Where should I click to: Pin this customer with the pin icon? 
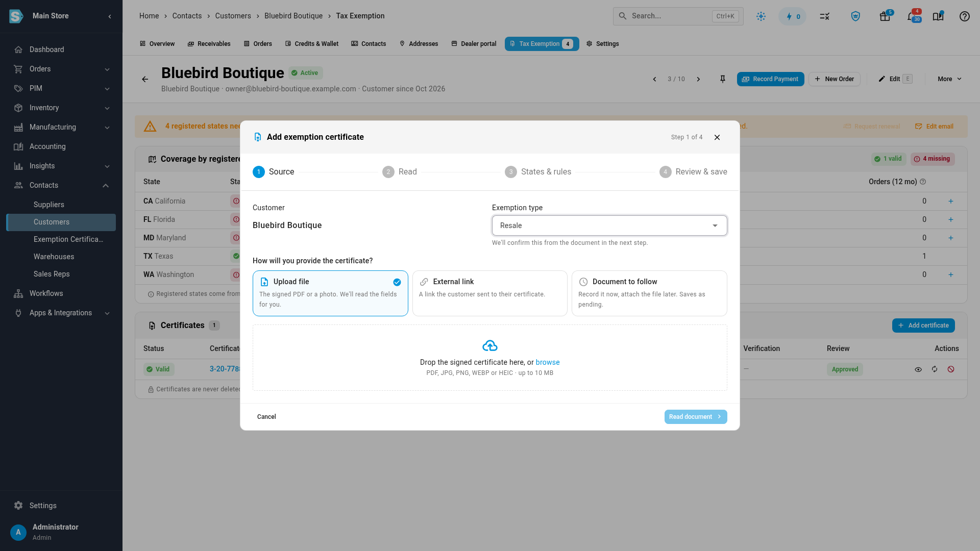point(723,79)
